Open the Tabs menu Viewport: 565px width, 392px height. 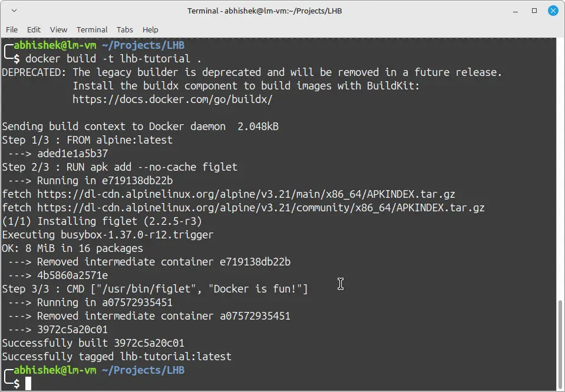[x=124, y=29]
